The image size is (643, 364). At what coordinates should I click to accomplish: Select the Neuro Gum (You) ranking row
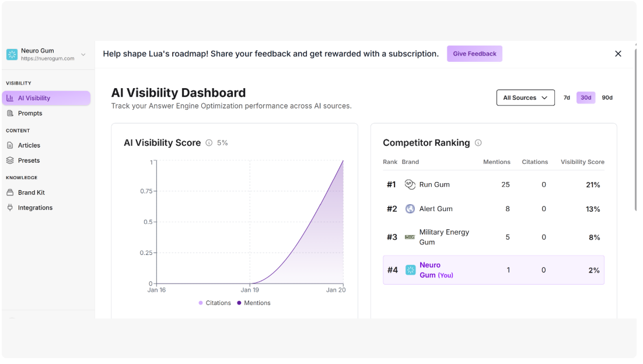(494, 269)
